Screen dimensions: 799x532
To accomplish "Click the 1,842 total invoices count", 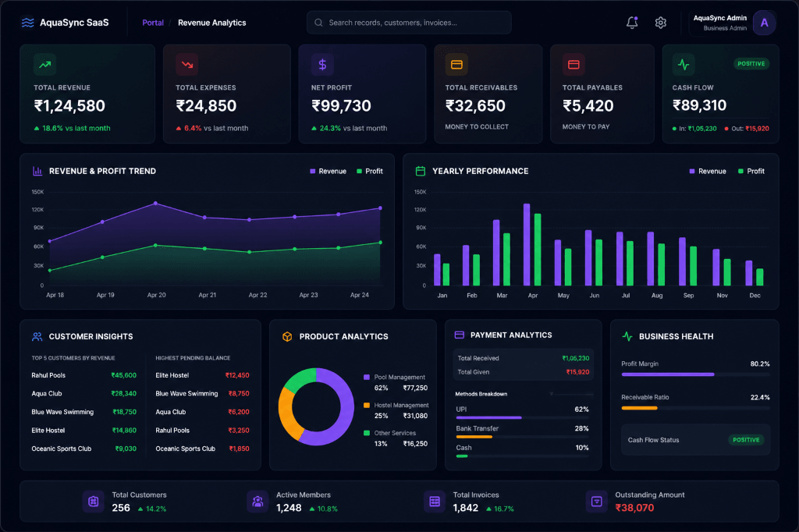I will click(x=466, y=508).
